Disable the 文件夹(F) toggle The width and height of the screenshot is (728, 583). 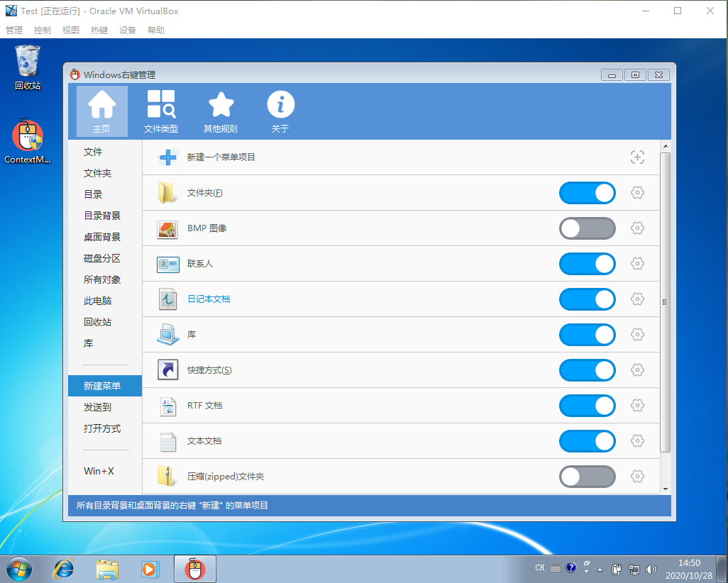tap(587, 193)
